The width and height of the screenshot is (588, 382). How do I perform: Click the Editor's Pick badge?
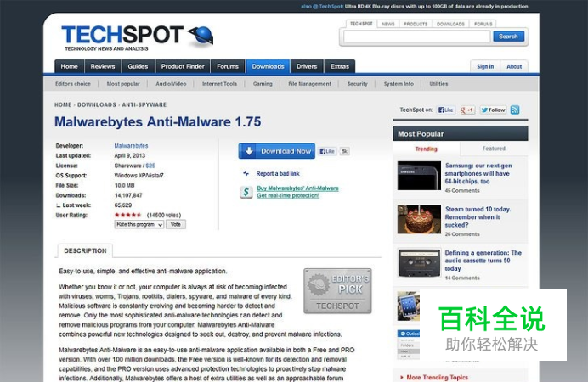(x=337, y=290)
